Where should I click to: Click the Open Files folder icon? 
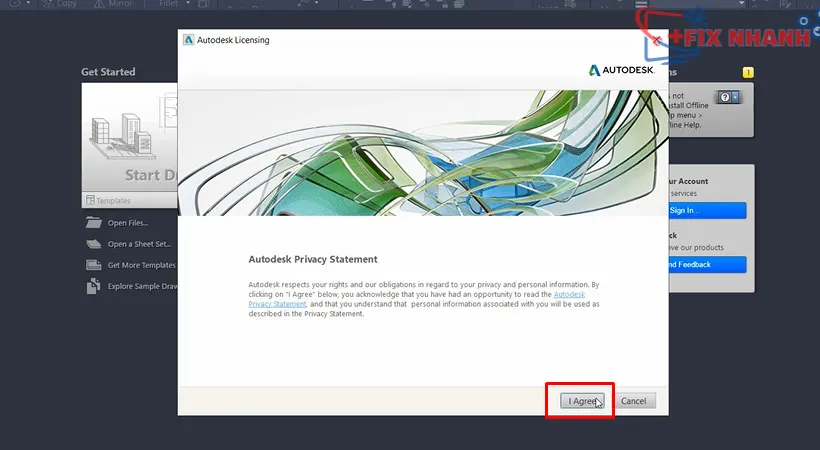coord(94,222)
